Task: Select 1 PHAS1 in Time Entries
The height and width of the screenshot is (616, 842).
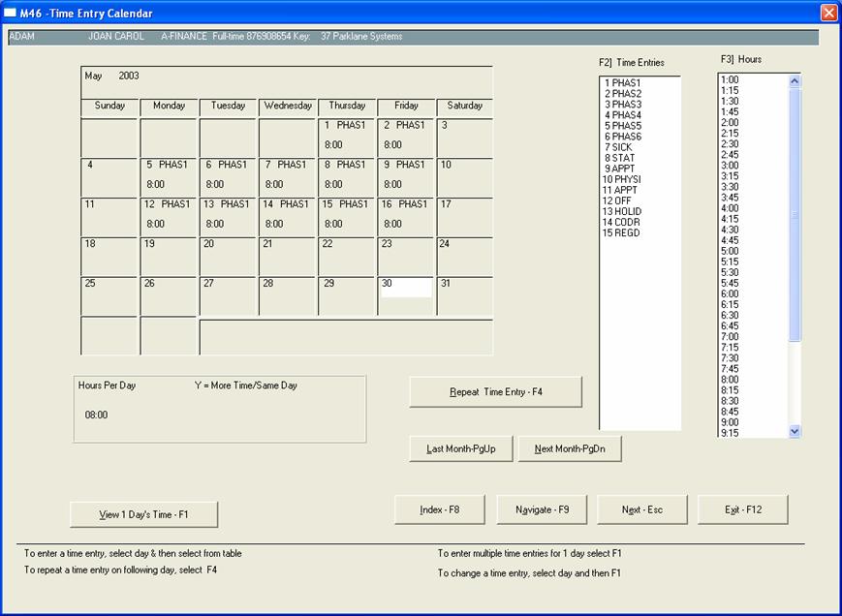Action: [622, 83]
